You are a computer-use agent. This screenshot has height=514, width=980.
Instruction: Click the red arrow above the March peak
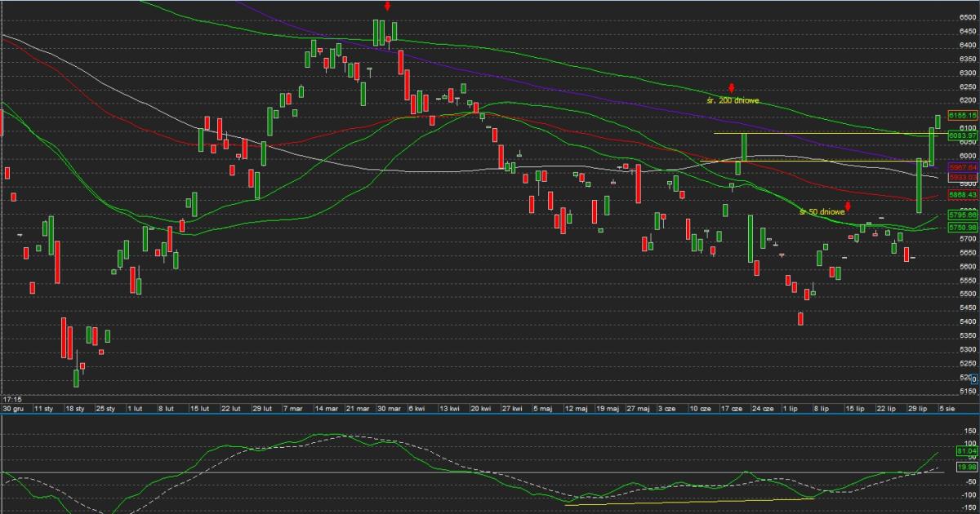[x=387, y=7]
